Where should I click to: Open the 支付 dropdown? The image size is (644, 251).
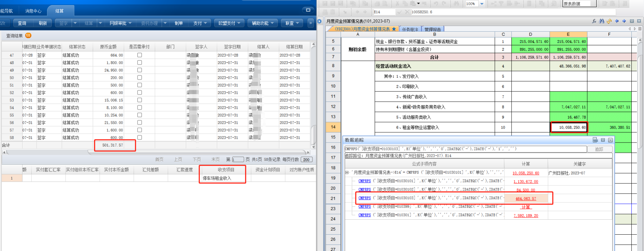click(200, 23)
